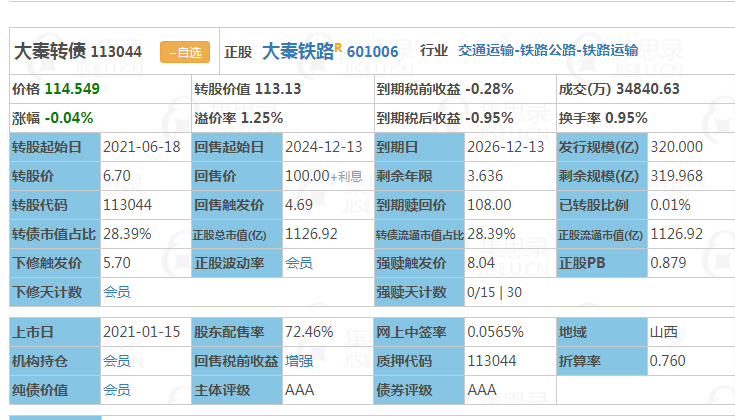Click the R superscript marker beside 大秦铁路
735x420 pixels.
click(338, 47)
